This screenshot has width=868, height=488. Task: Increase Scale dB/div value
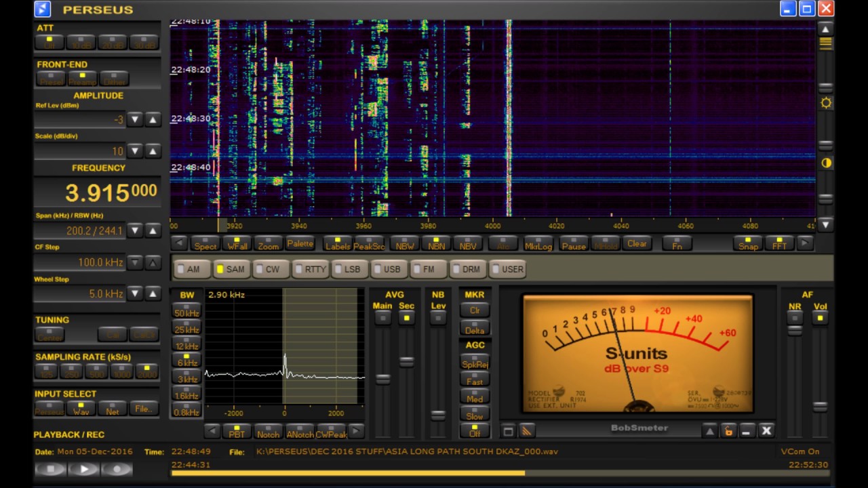point(153,151)
